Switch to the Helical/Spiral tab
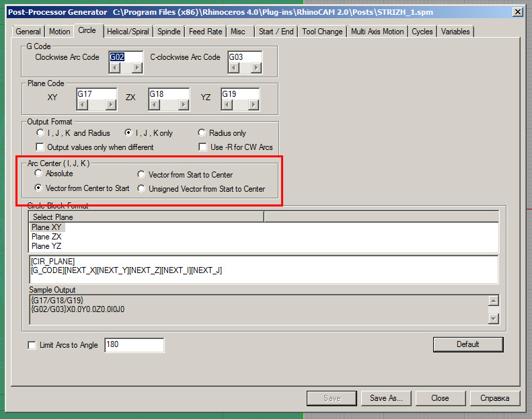Screen dimensions: 532x419 (x=126, y=32)
